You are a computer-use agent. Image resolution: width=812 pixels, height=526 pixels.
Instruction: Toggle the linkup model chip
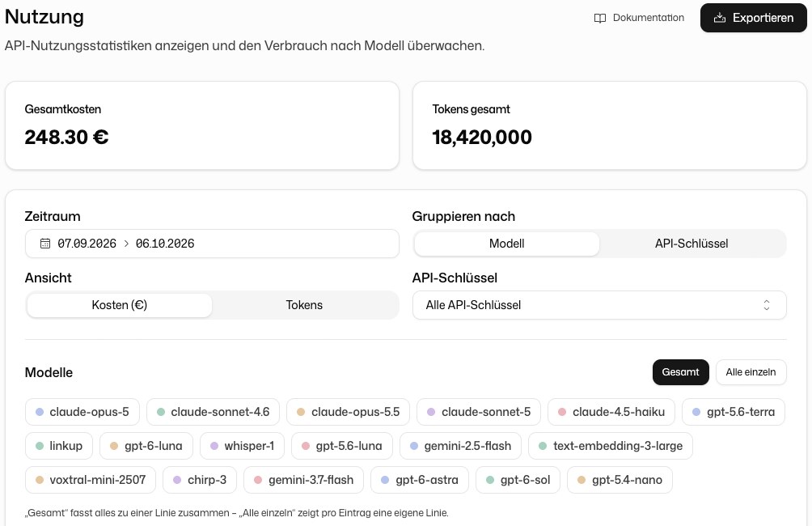coord(59,446)
